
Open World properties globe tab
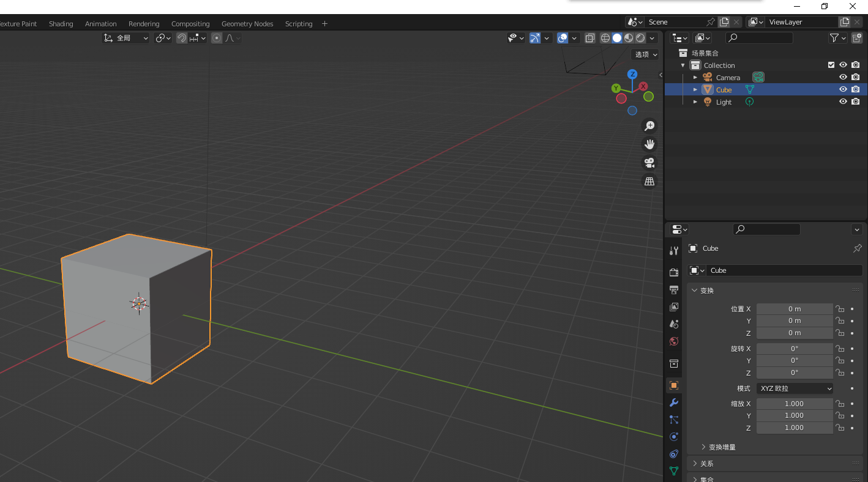(x=674, y=341)
